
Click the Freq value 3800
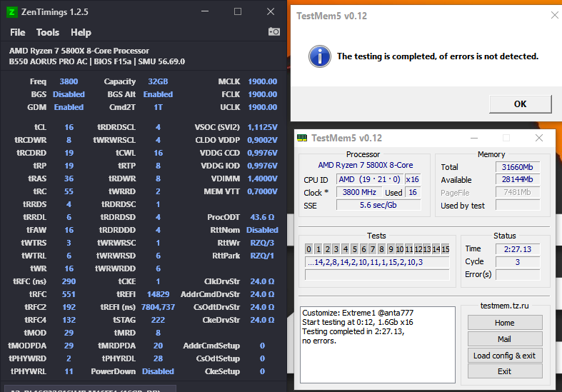pos(69,81)
